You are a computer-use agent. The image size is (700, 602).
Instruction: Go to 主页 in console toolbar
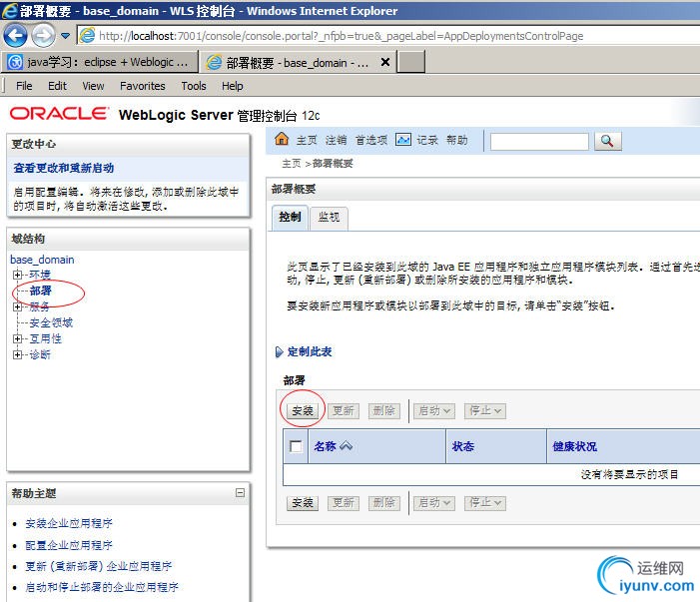tap(307, 140)
